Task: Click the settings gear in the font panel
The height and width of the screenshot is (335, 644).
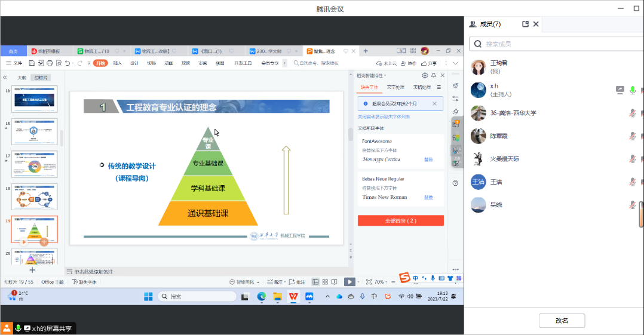Action: coord(425,75)
